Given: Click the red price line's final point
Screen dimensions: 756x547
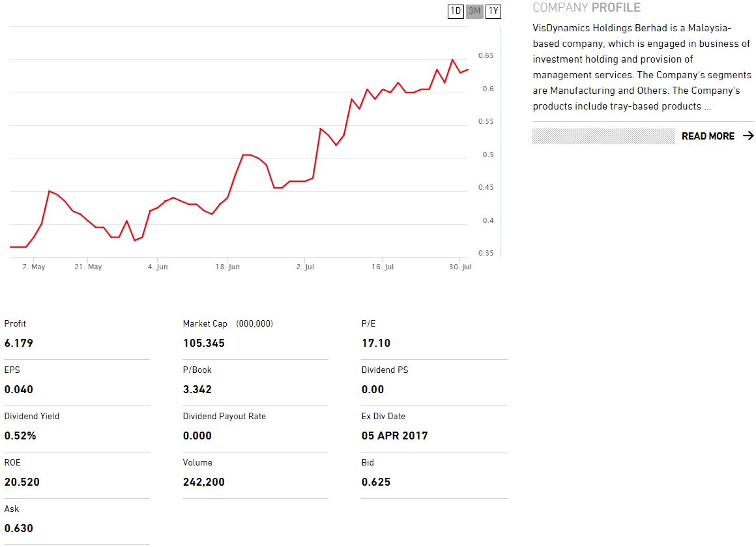Looking at the screenshot, I should click(468, 70).
